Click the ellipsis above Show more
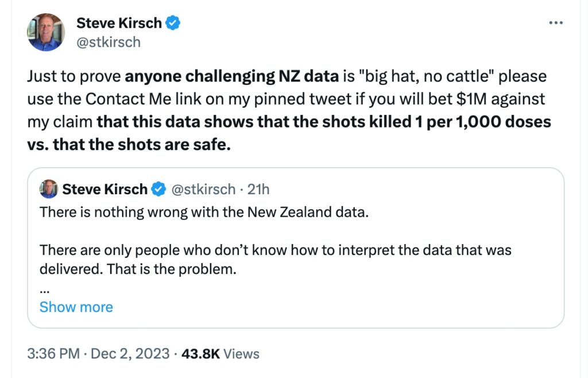 (x=44, y=289)
